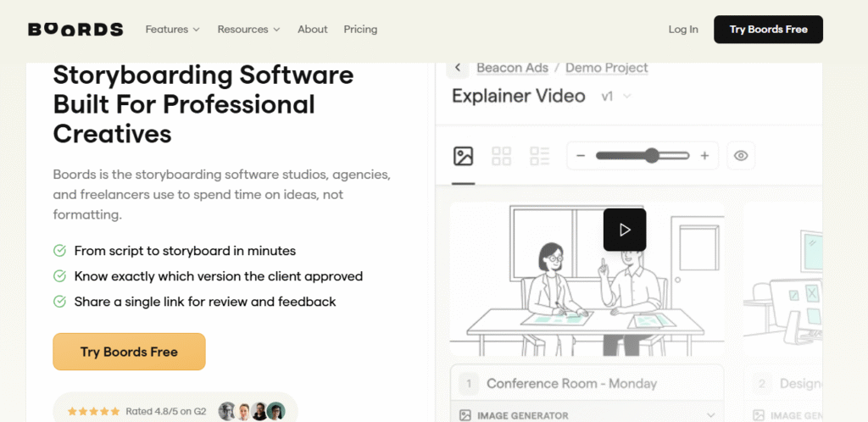868x422 pixels.
Task: Click the frame size slider handle
Action: click(651, 156)
